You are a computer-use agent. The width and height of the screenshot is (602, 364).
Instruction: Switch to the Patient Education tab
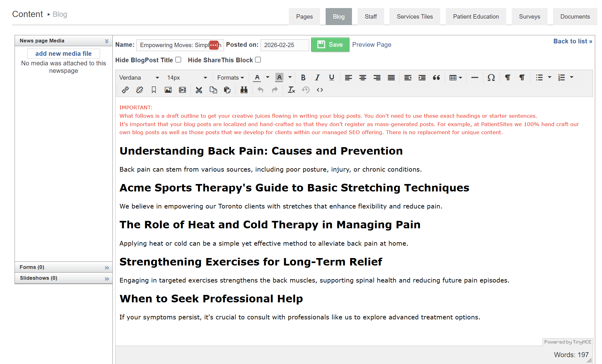(x=476, y=17)
